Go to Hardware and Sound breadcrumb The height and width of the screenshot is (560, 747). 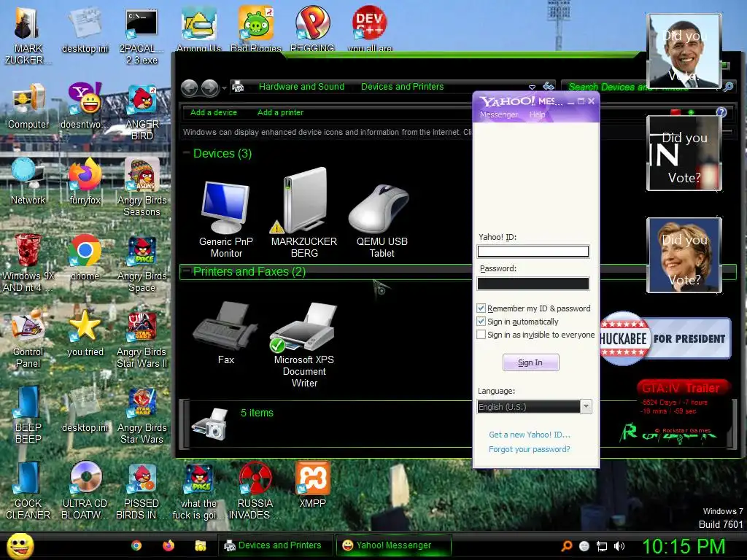point(301,87)
